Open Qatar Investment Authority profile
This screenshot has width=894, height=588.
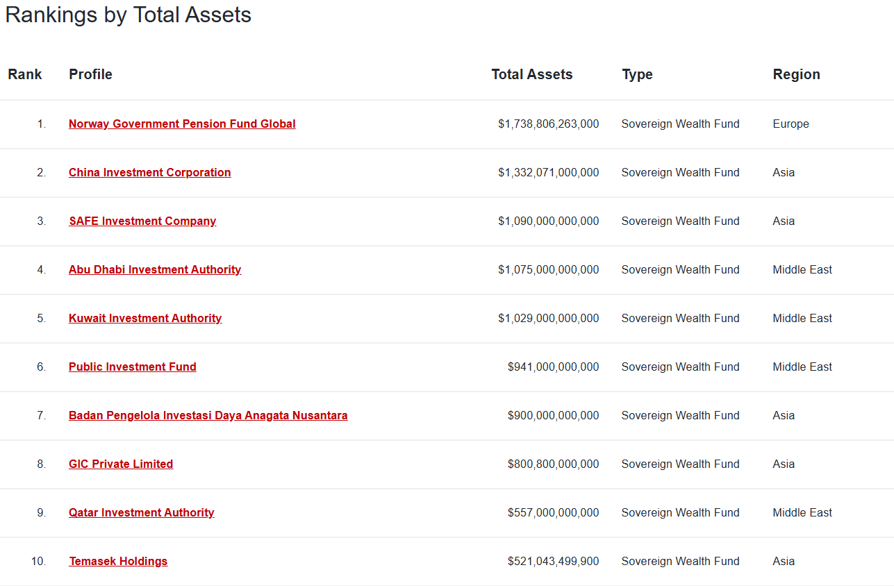[142, 512]
